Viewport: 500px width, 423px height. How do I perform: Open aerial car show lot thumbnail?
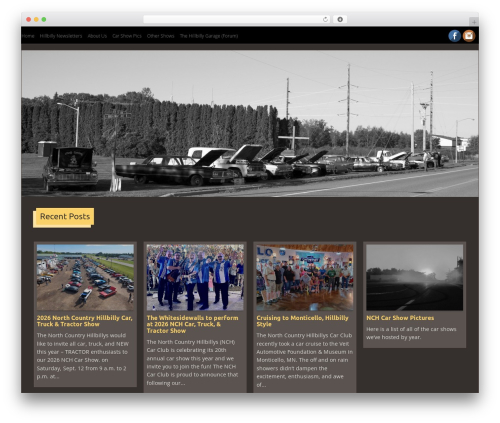pos(85,277)
